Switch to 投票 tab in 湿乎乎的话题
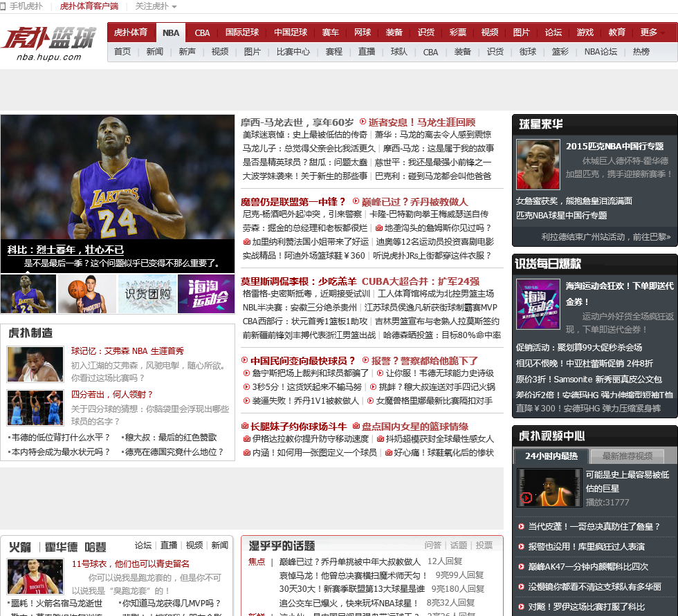The width and height of the screenshot is (678, 616). tap(484, 545)
